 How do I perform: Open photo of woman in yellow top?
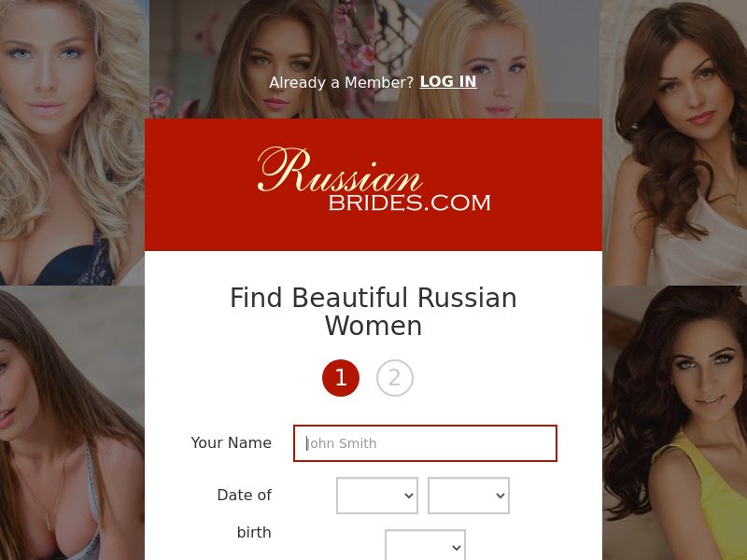tap(674, 423)
